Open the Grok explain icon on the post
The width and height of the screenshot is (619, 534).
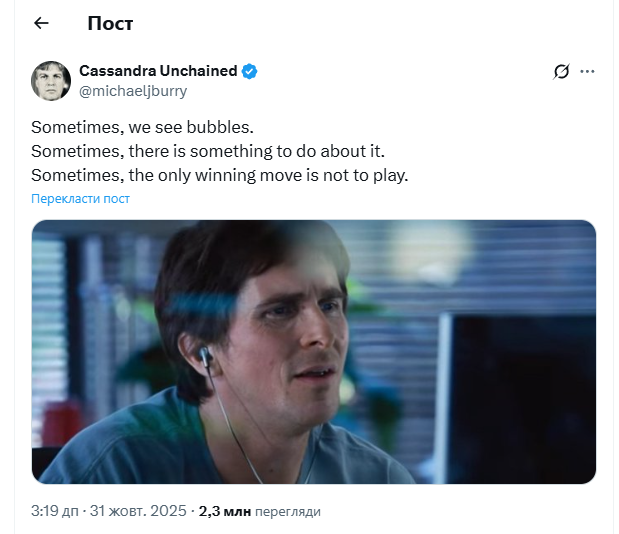(561, 71)
